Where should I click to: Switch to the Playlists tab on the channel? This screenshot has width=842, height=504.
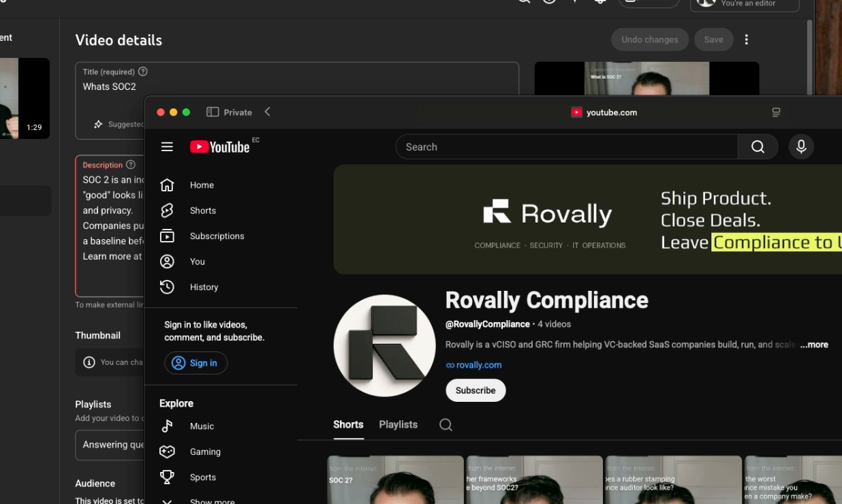(x=399, y=424)
